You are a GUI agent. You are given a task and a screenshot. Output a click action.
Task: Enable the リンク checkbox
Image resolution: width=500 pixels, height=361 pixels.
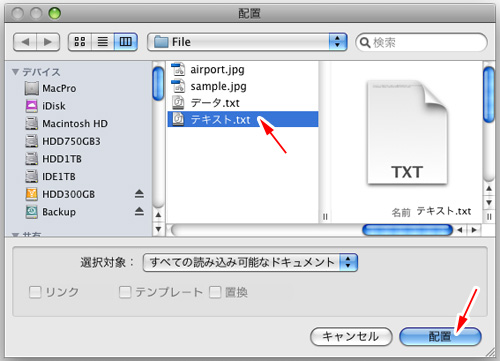(35, 292)
